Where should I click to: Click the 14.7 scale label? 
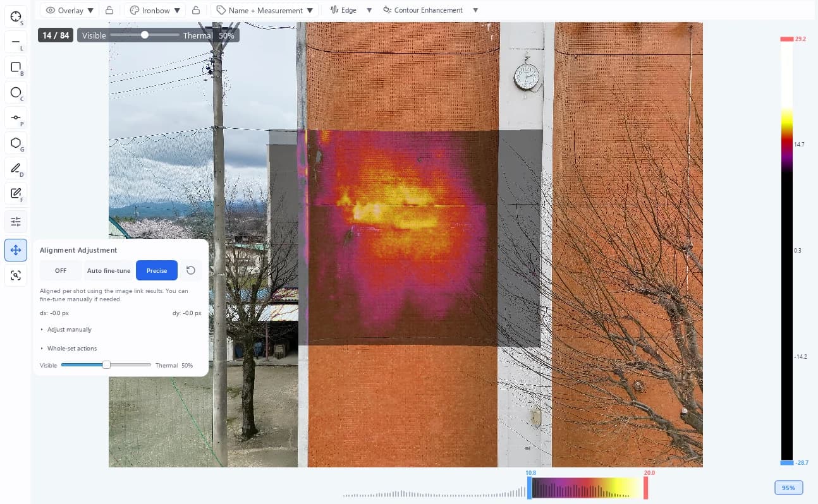click(x=800, y=145)
